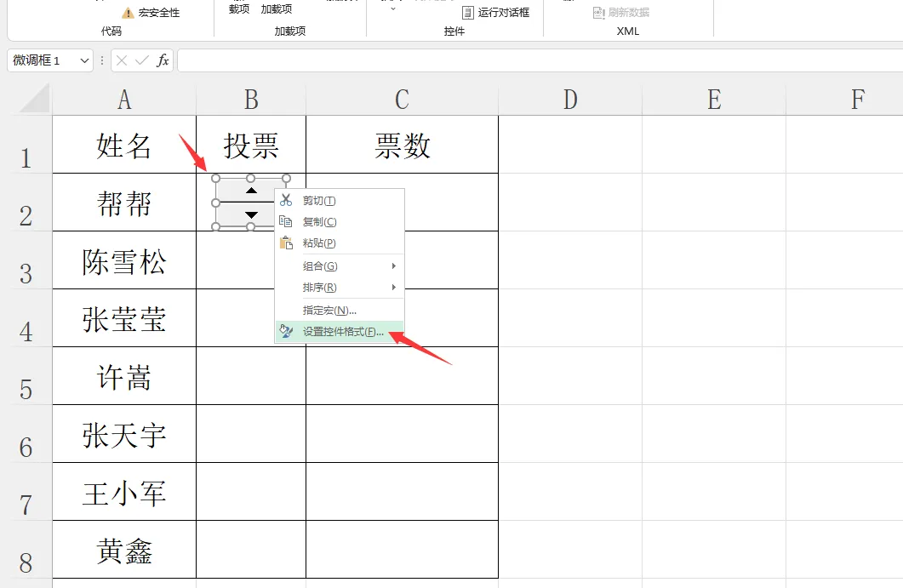Click the Copy pages icon
Image resolution: width=903 pixels, height=588 pixels.
tap(286, 222)
